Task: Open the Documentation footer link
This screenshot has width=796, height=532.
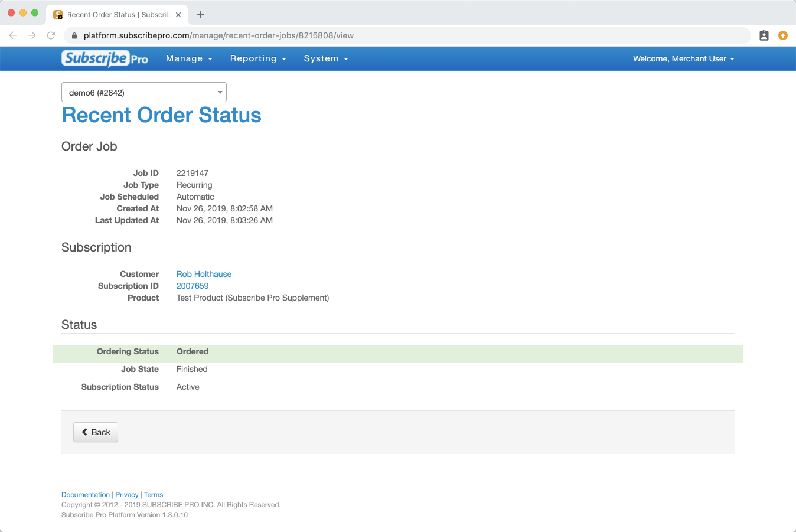Action: point(86,495)
